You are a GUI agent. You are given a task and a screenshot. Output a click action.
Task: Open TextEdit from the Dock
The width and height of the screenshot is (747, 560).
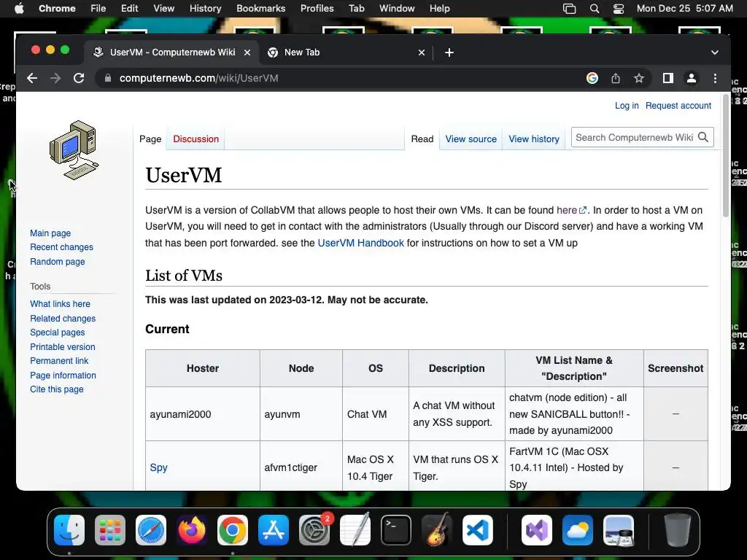[355, 530]
